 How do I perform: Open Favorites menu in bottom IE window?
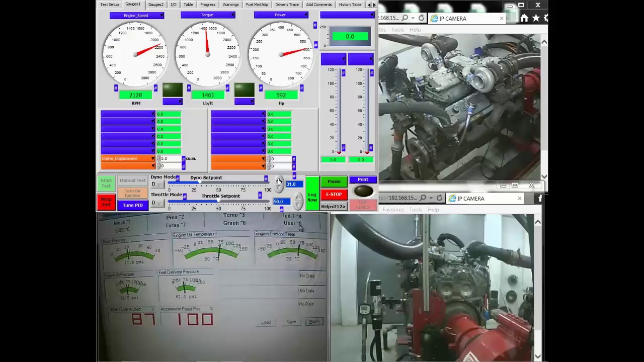(x=393, y=210)
